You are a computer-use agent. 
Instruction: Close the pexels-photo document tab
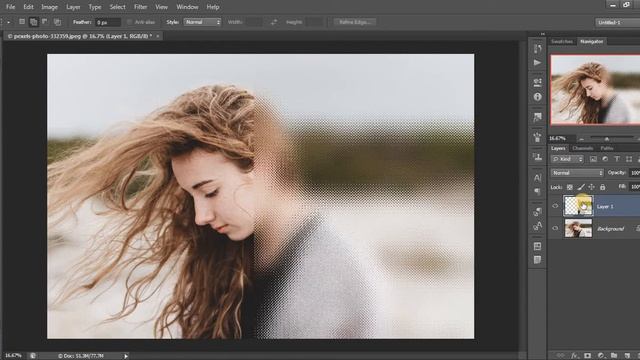click(x=158, y=36)
